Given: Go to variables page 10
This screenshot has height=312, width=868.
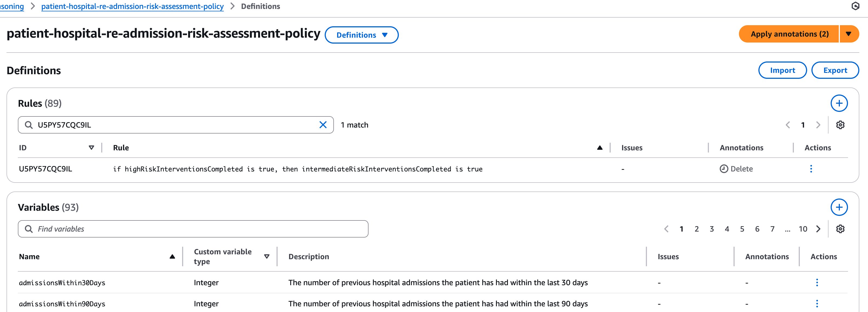Looking at the screenshot, I should coord(803,229).
